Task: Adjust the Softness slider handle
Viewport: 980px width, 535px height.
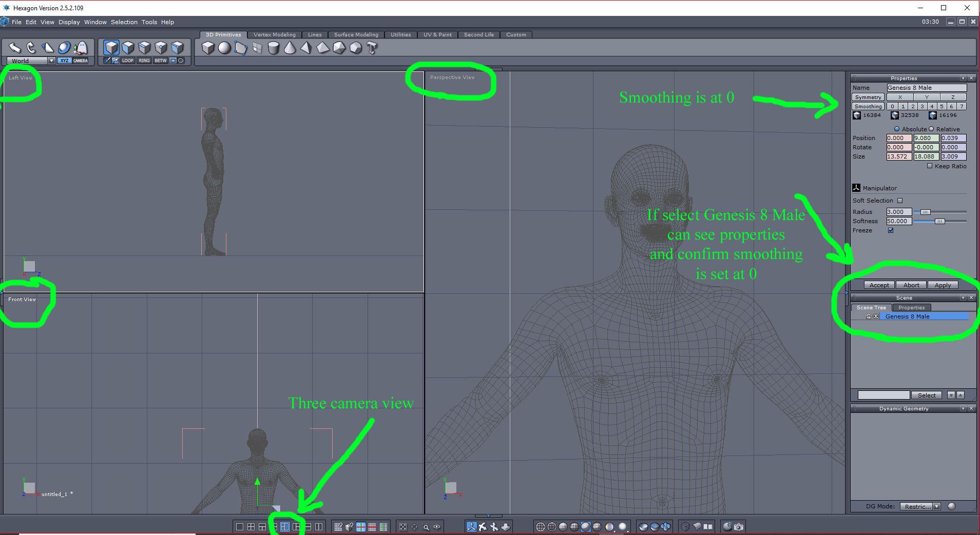Action: pyautogui.click(x=939, y=221)
